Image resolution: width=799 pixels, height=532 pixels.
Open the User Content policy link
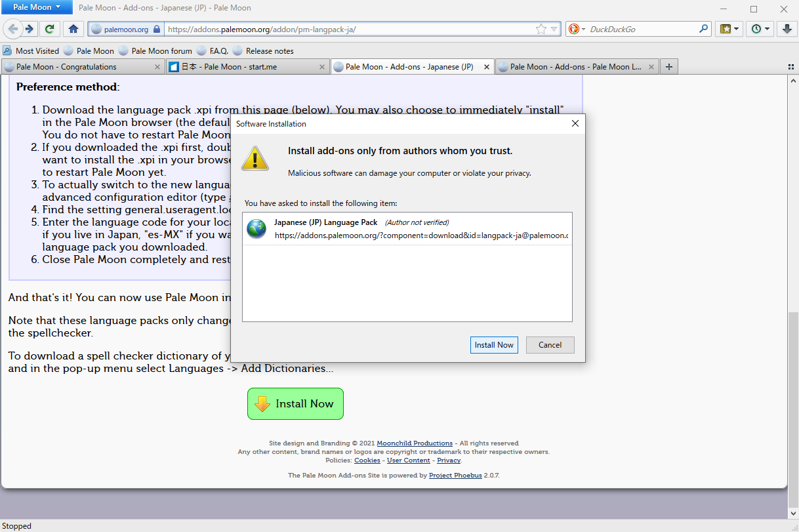point(409,460)
